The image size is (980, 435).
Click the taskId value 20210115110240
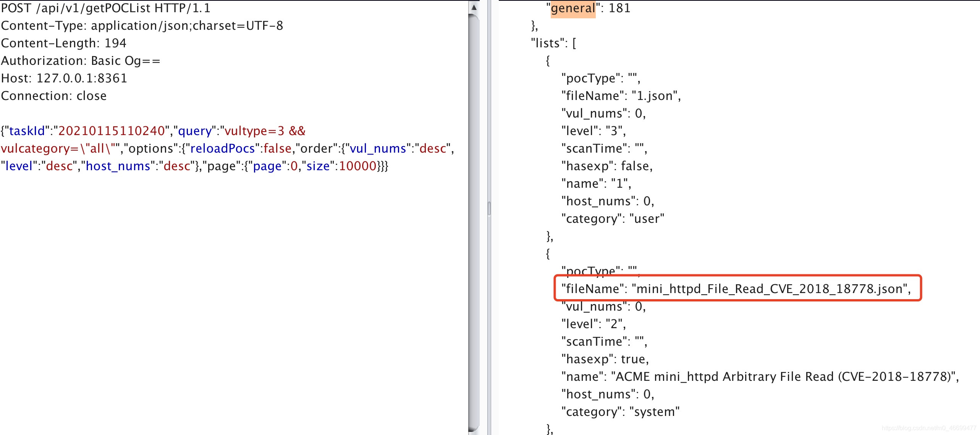[x=112, y=131]
